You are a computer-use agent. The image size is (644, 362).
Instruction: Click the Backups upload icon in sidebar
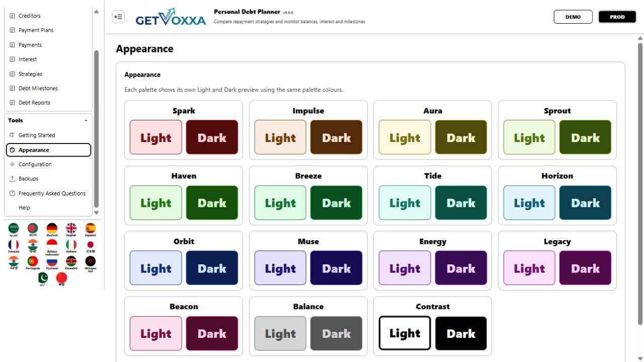[x=13, y=179]
